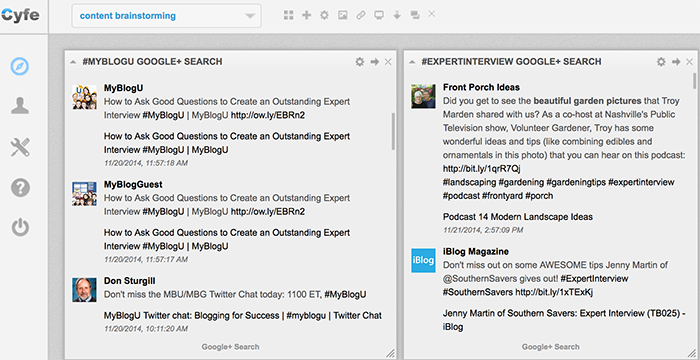Click arrow icon on #EXPERTINTERVIEW widget header
Image resolution: width=700 pixels, height=360 pixels.
pyautogui.click(x=676, y=62)
